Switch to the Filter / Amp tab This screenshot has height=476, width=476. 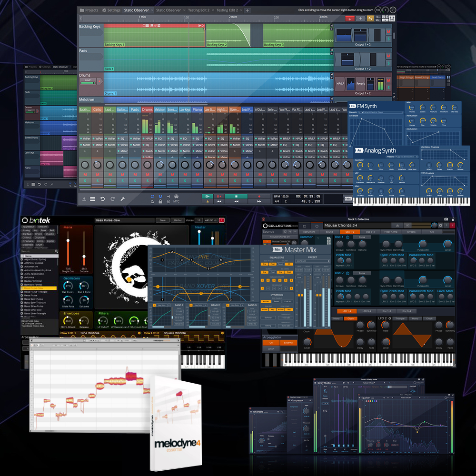point(391,232)
